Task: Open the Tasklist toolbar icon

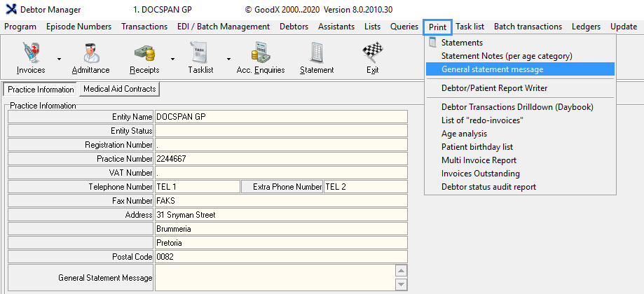Action: 200,53
